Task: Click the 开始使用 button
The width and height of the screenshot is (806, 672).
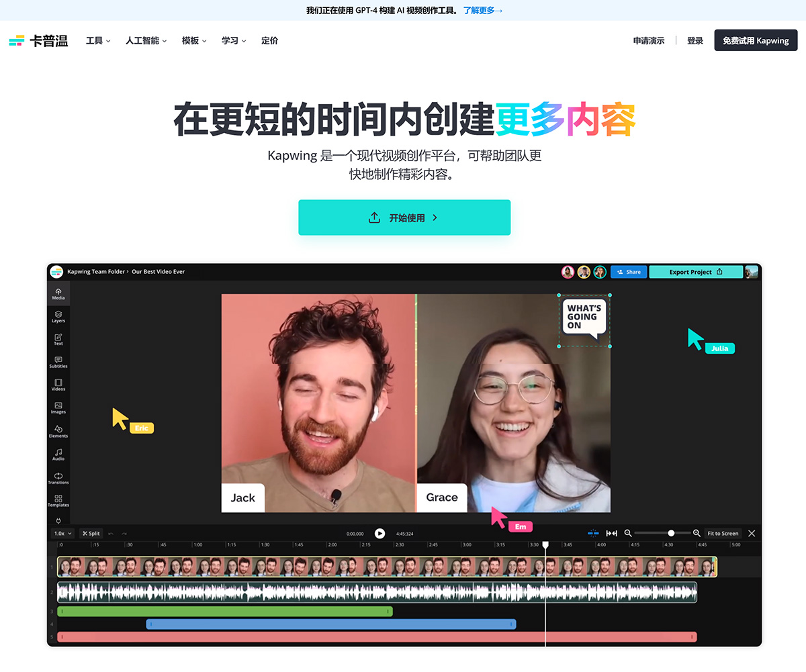Action: pyautogui.click(x=404, y=218)
